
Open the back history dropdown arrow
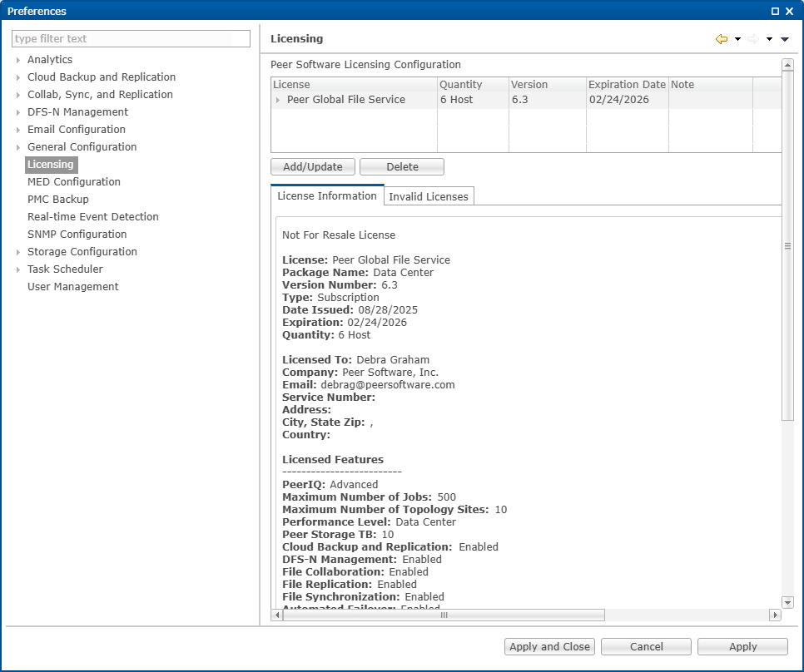coord(737,39)
